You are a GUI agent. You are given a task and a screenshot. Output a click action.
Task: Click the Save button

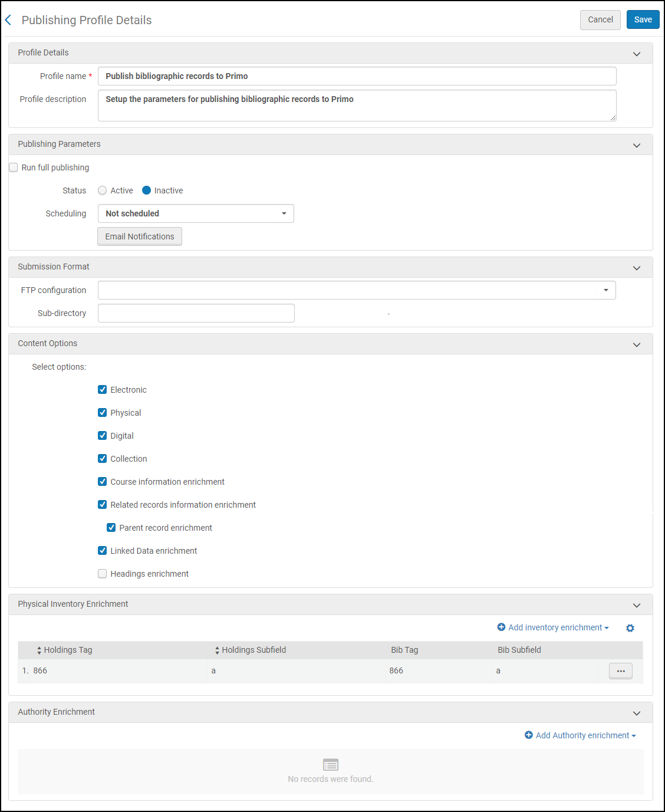(643, 19)
